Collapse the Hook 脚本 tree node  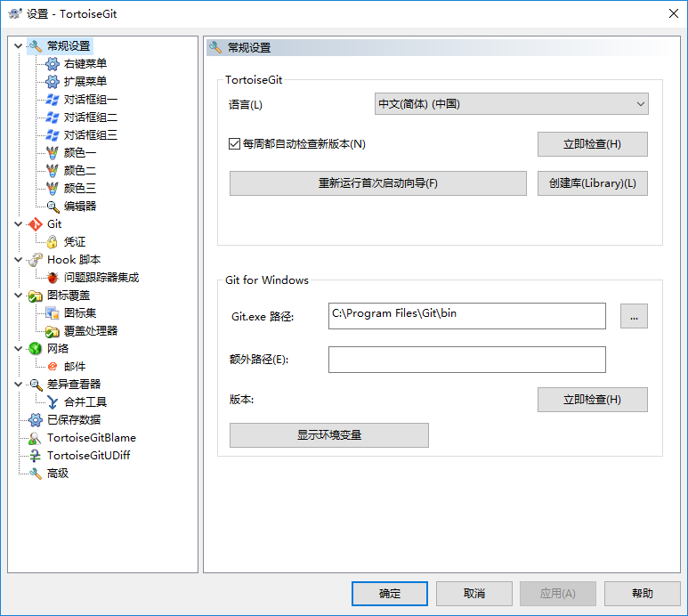(x=18, y=260)
